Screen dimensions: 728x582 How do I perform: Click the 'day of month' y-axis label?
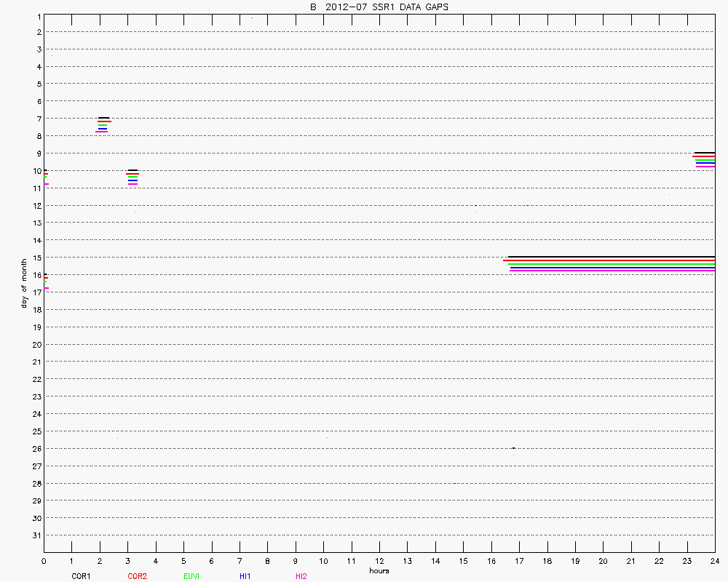point(23,282)
